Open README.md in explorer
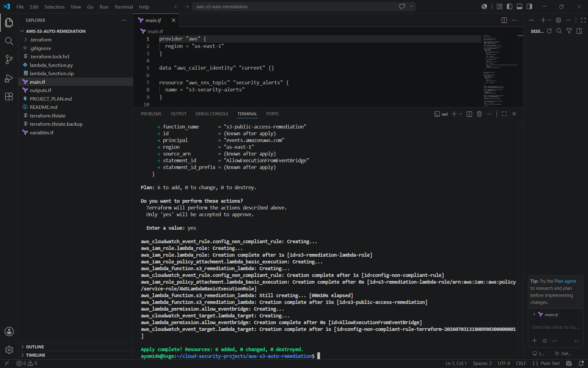Screen dimensions: 588x368 (76, 107)
